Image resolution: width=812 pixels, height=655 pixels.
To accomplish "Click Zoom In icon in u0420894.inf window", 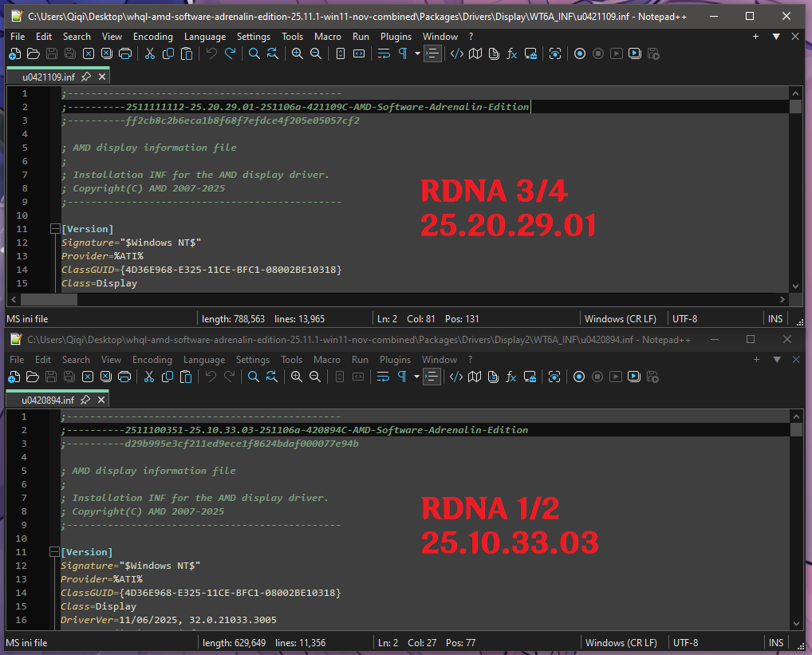I will [x=296, y=377].
